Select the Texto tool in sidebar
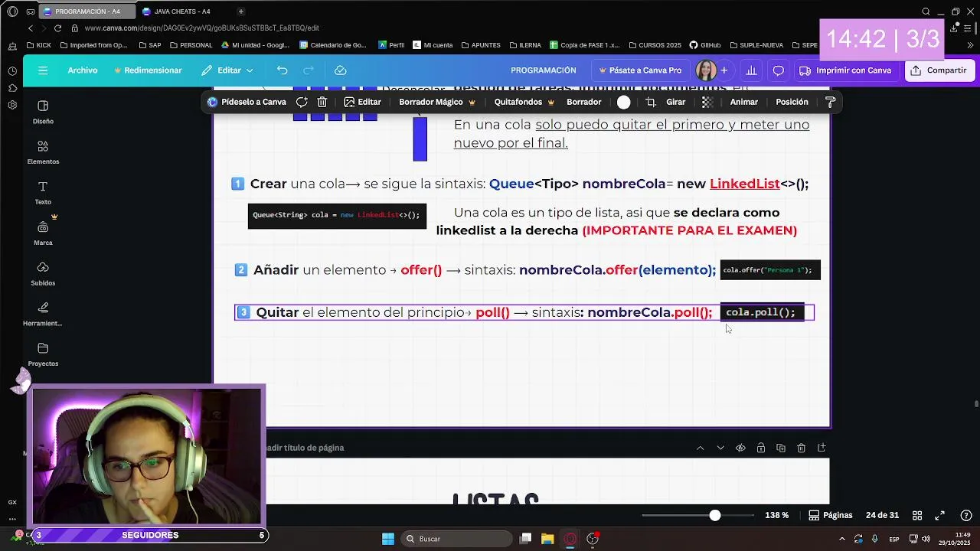Image resolution: width=980 pixels, height=551 pixels. (43, 193)
